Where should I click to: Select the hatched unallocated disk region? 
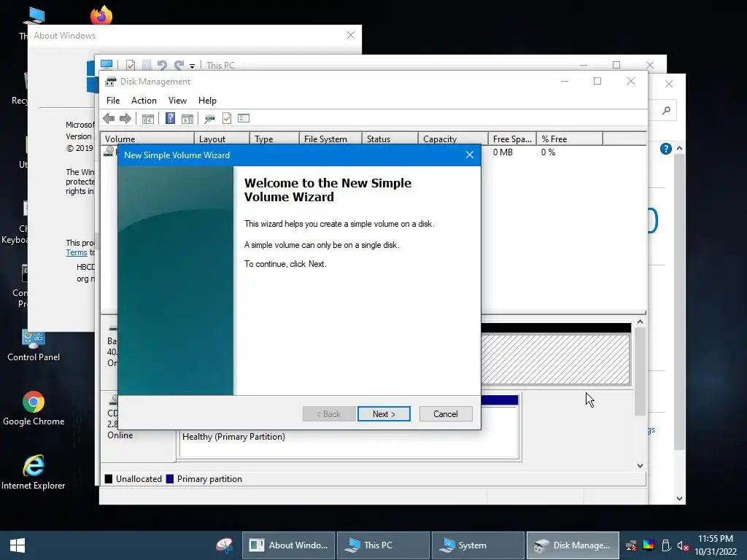(x=555, y=359)
